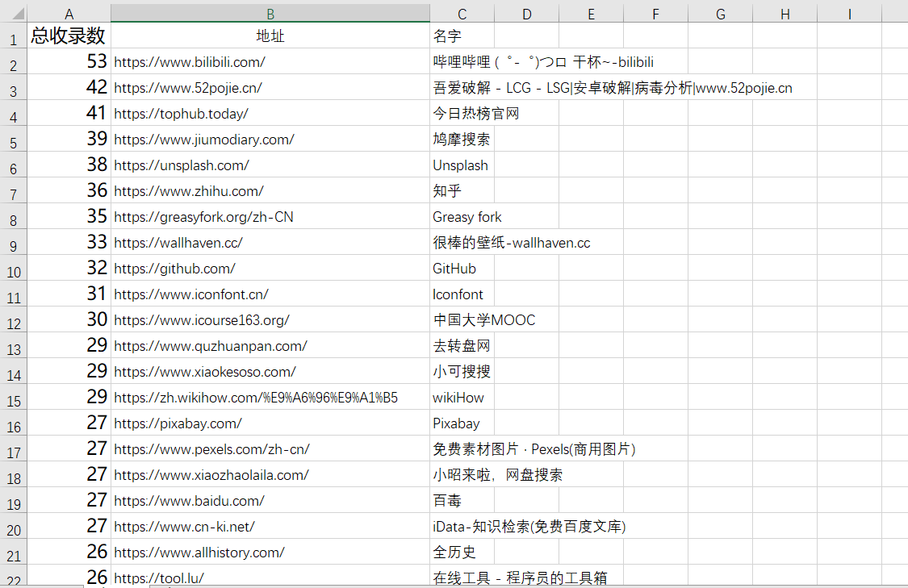
Task: Click the cell with value 36
Action: tap(69, 190)
